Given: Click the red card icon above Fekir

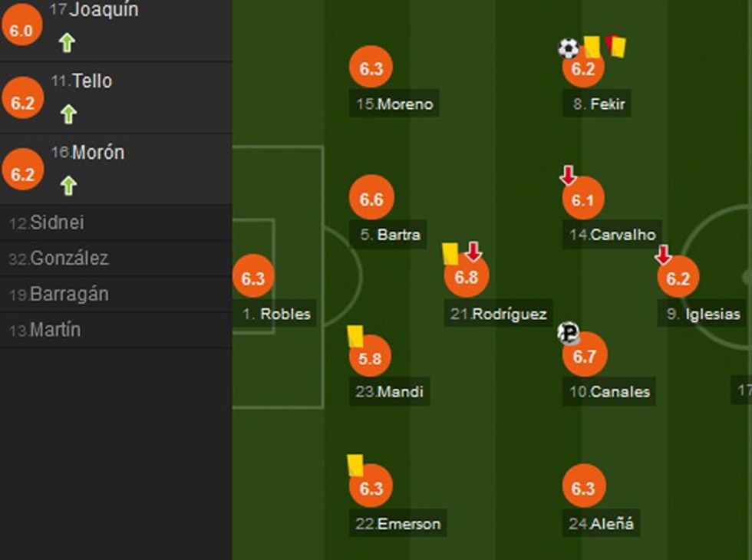Looking at the screenshot, I should [615, 46].
